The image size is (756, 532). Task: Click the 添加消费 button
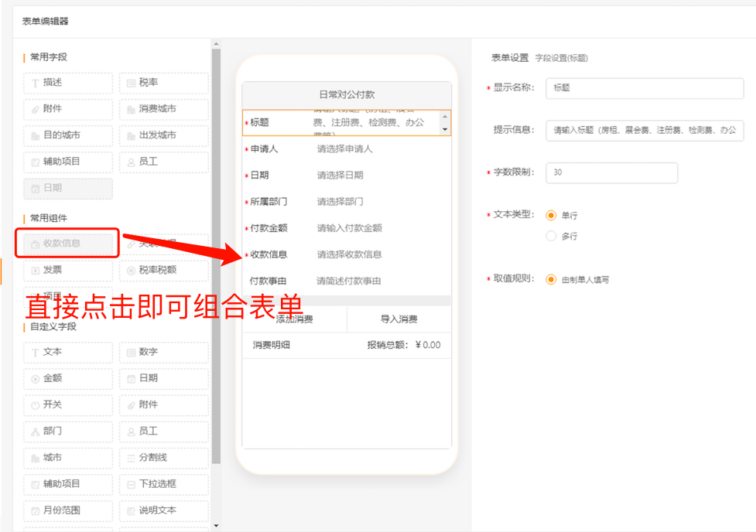coord(293,319)
